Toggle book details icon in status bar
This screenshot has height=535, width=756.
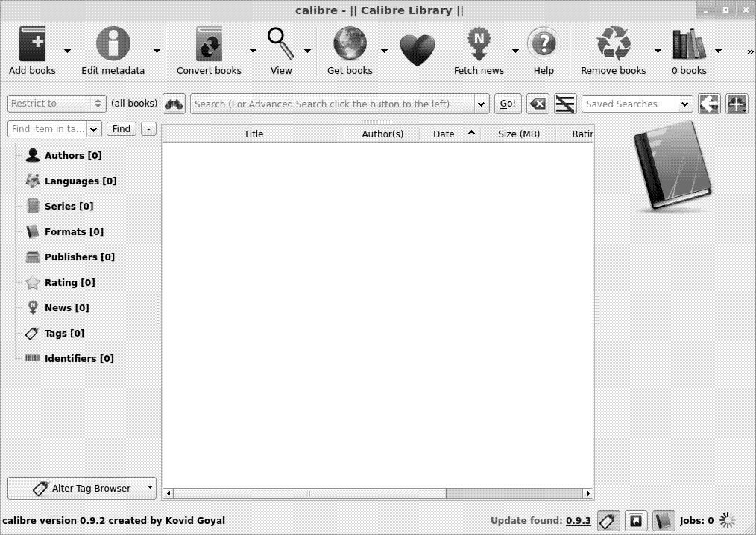664,521
